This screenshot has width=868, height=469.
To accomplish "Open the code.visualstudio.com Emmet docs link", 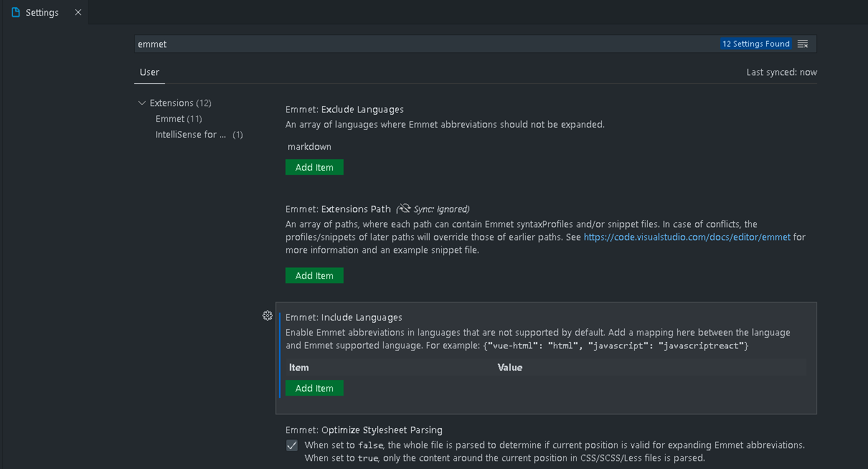I will [x=687, y=237].
